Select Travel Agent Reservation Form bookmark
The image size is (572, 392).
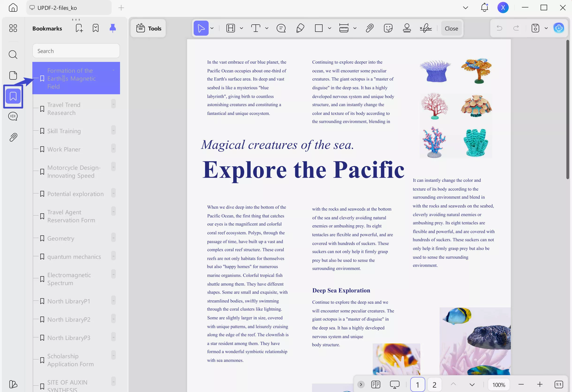[76, 216]
